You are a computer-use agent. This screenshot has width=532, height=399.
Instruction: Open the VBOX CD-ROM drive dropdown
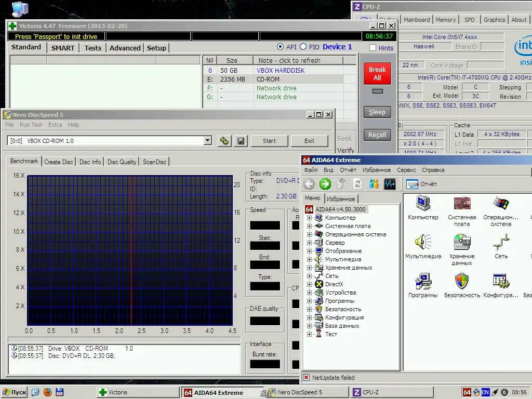tap(207, 140)
